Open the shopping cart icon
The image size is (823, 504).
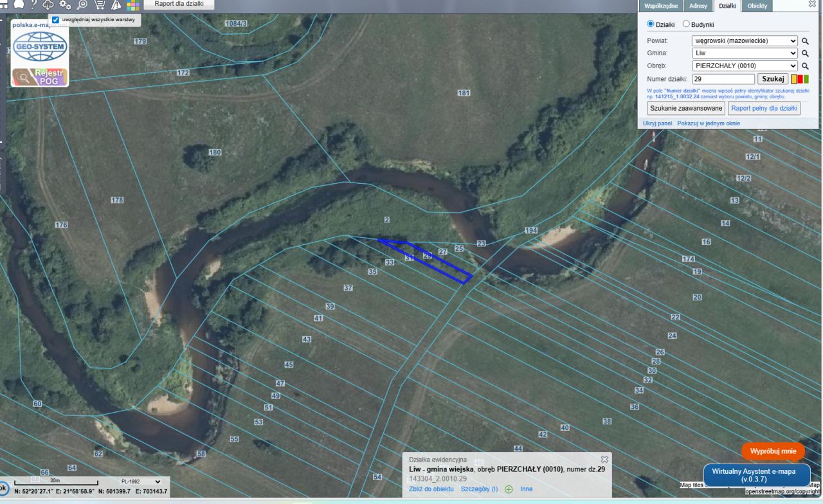(100, 4)
